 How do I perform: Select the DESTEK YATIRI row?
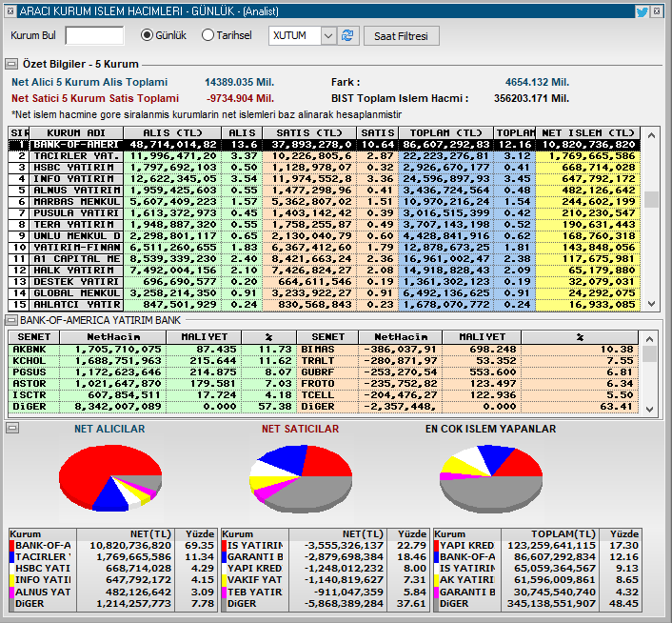tap(325, 282)
